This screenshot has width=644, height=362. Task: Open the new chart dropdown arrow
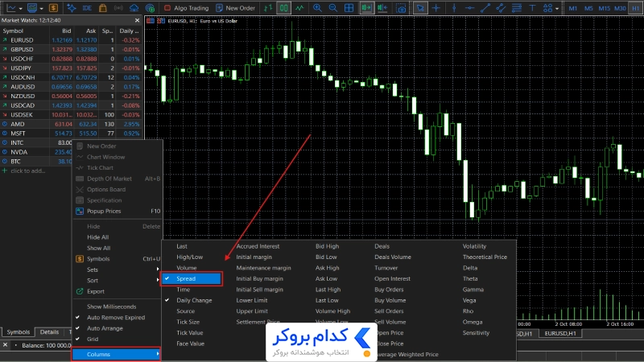tap(21, 8)
